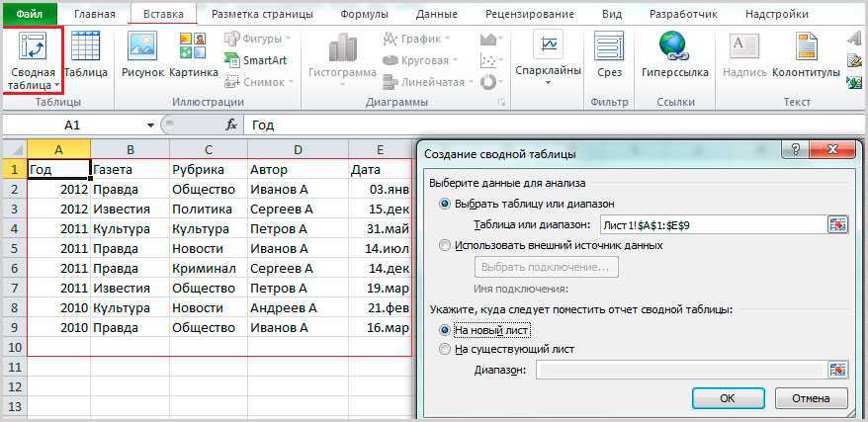Open the Картинка clip art icon
The height and width of the screenshot is (422, 868).
point(193,46)
